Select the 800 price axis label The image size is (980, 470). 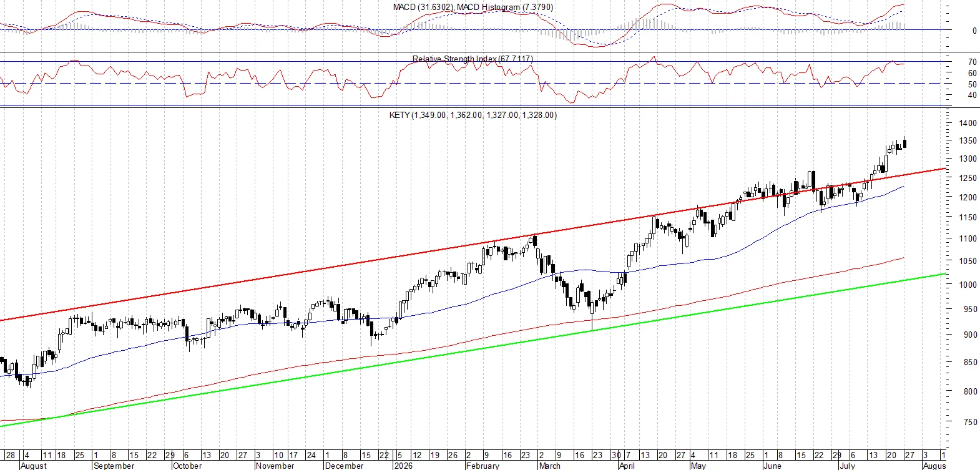coord(970,391)
